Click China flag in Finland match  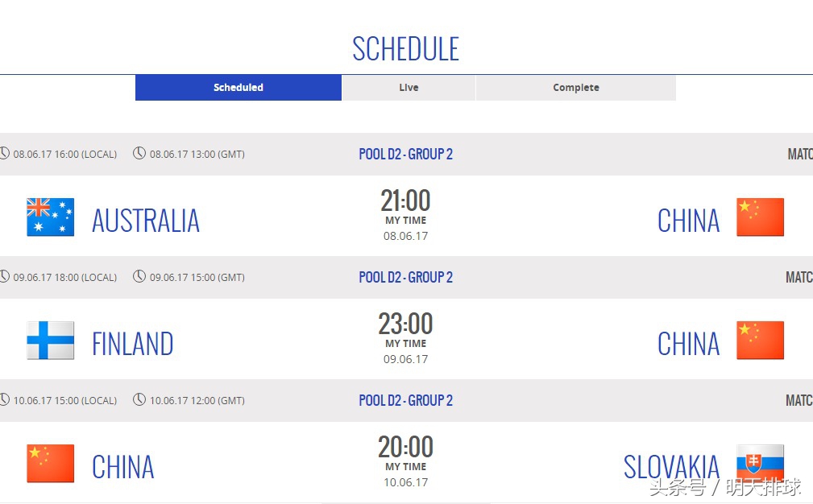click(x=760, y=341)
